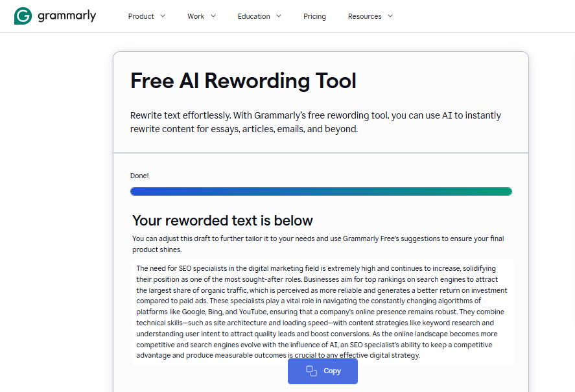Click the Work navigation item

(x=196, y=16)
